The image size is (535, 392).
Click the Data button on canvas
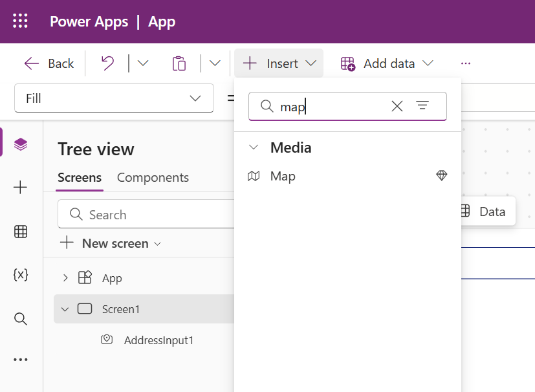tap(487, 212)
